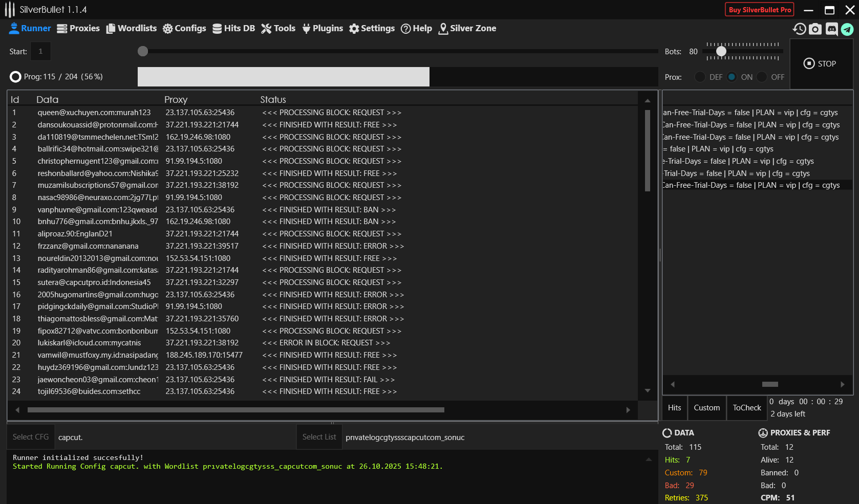Sort by the Id column header
Image resolution: width=859 pixels, height=504 pixels.
(x=15, y=100)
